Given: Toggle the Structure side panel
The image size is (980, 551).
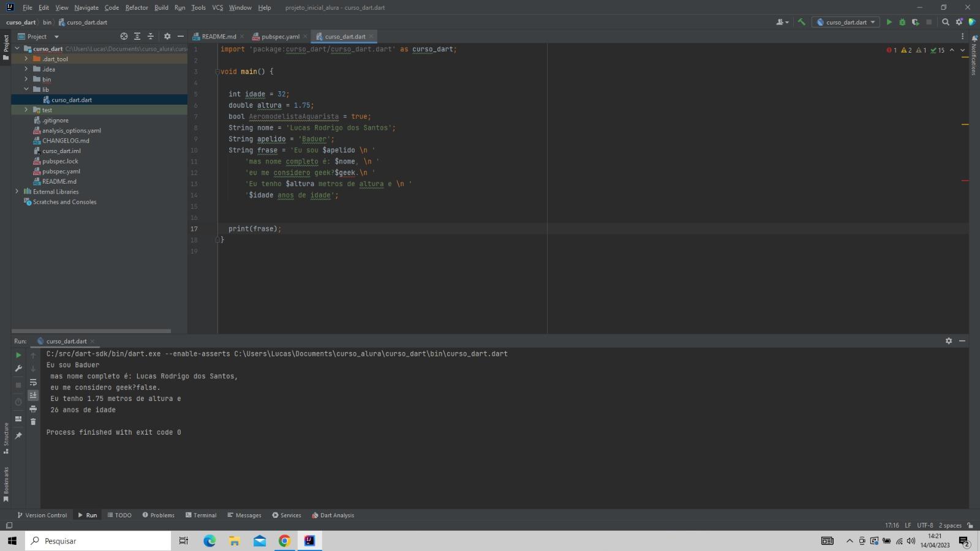Looking at the screenshot, I should coord(6,438).
